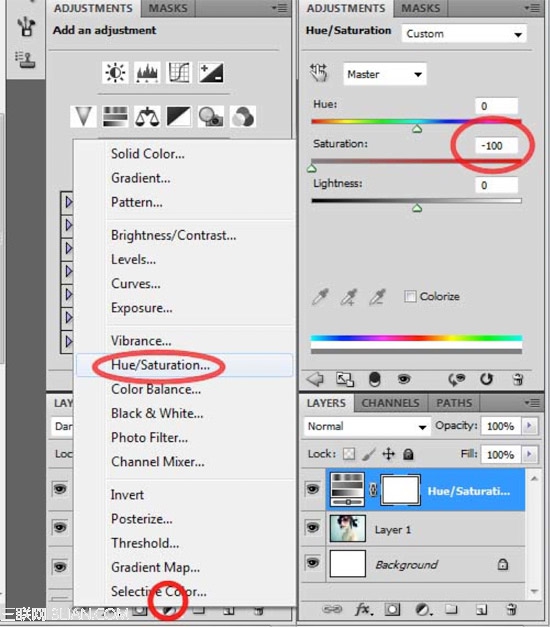
Task: Toggle lock transparent pixels
Action: (349, 454)
